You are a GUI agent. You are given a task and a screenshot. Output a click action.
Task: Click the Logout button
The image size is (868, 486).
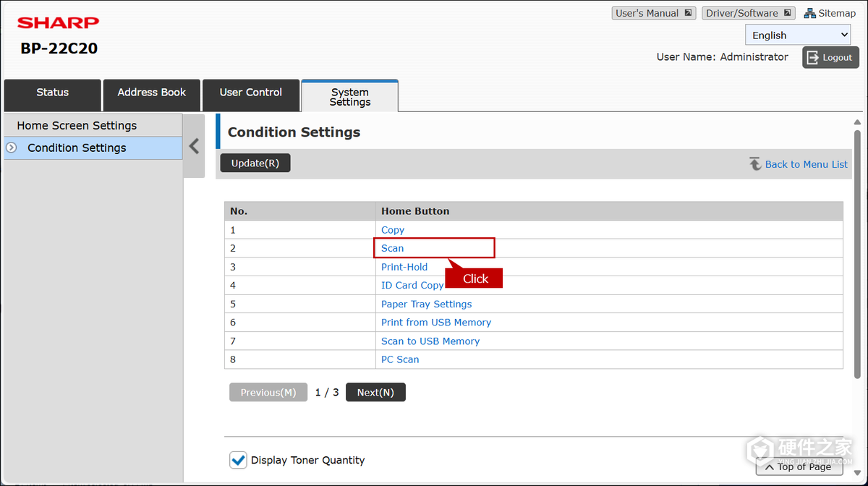click(830, 57)
